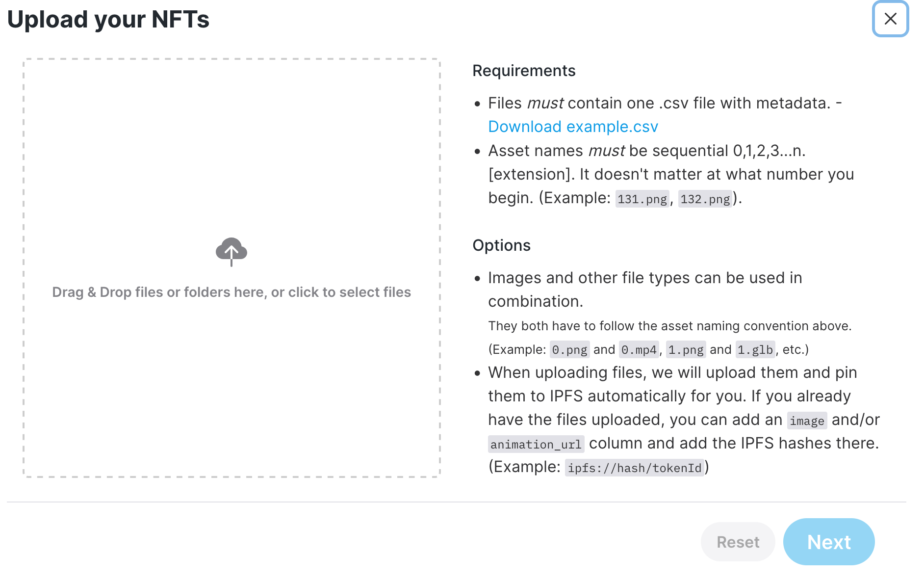
Task: Click the 1.png code snippet
Action: 686,349
